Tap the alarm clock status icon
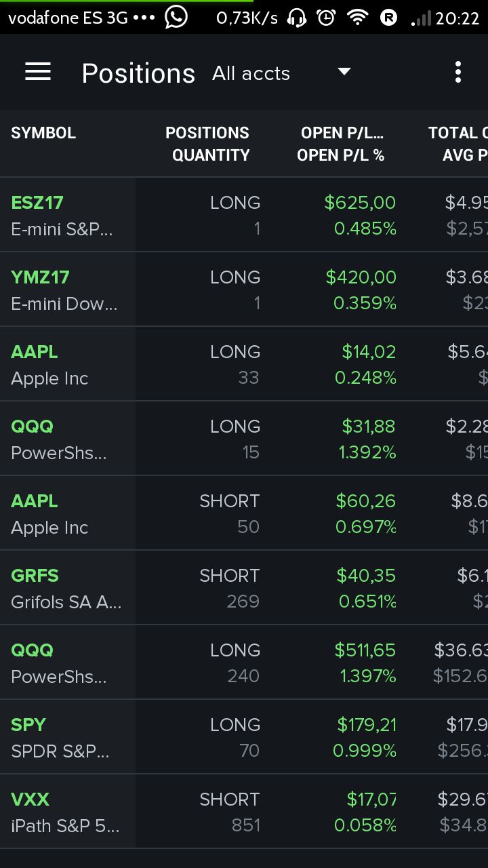This screenshot has height=868, width=488. (327, 18)
